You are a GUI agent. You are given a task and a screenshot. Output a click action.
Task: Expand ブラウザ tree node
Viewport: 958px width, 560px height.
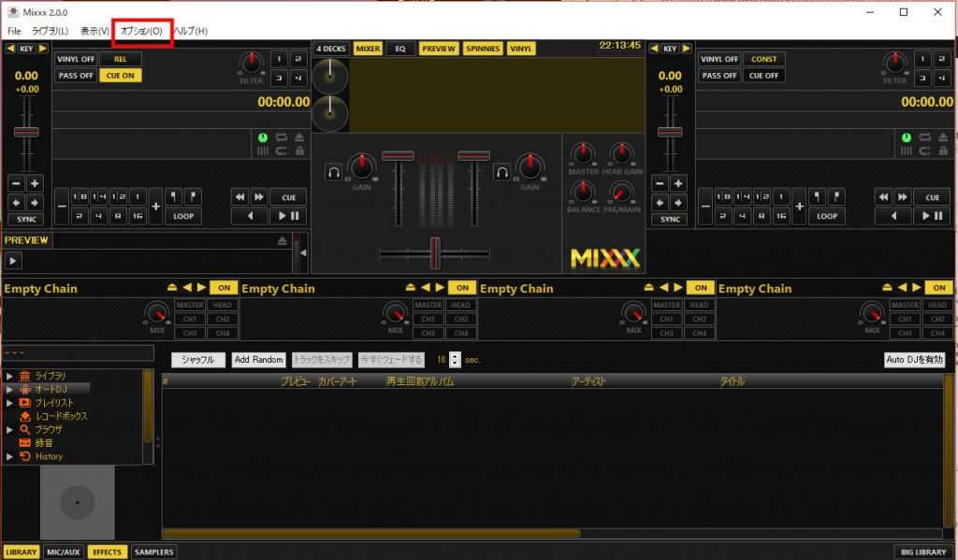(9, 429)
